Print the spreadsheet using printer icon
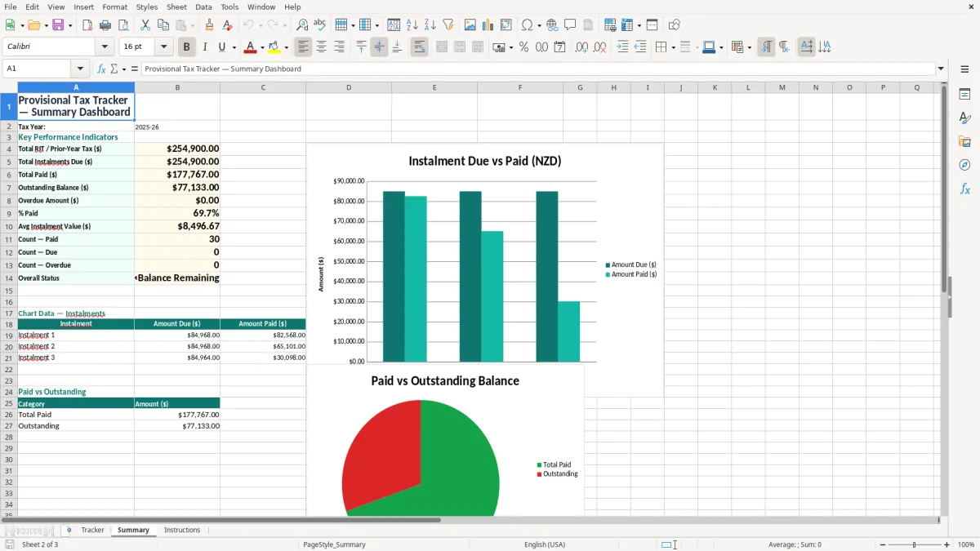The width and height of the screenshot is (980, 551). pos(105,25)
